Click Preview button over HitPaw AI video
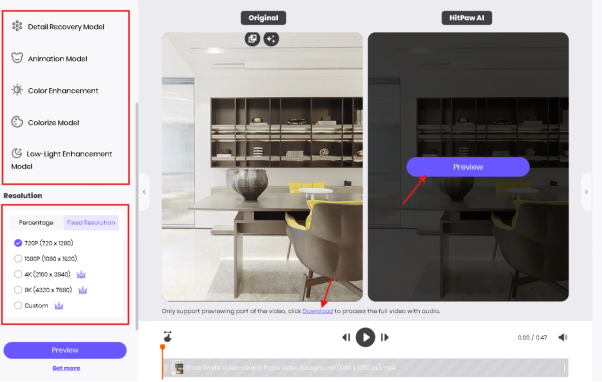Screen dimensions: 602x382 pyautogui.click(x=468, y=167)
